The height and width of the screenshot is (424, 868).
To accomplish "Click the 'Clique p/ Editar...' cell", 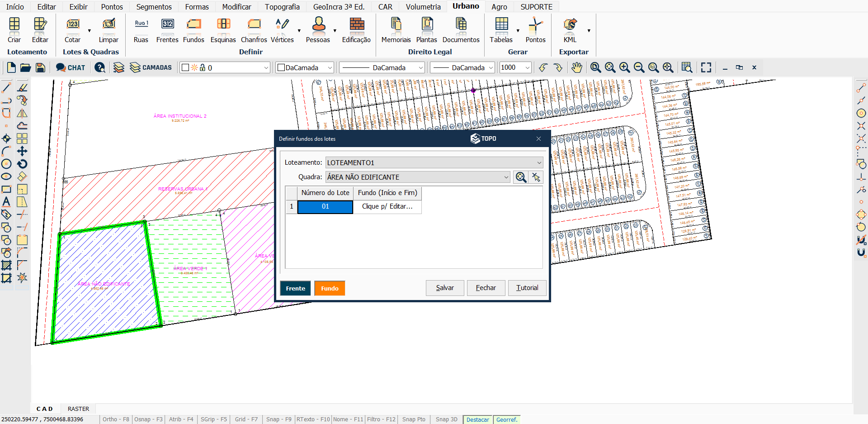I will (x=387, y=206).
